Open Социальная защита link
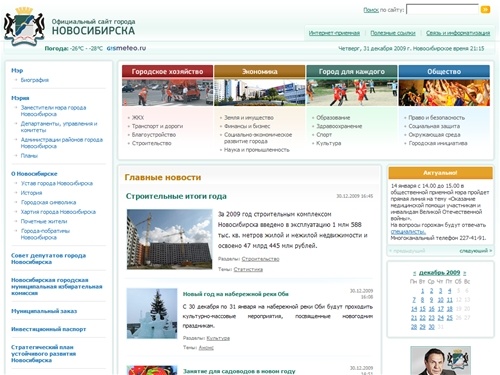Viewport: 500px width, 375px height. [434, 126]
